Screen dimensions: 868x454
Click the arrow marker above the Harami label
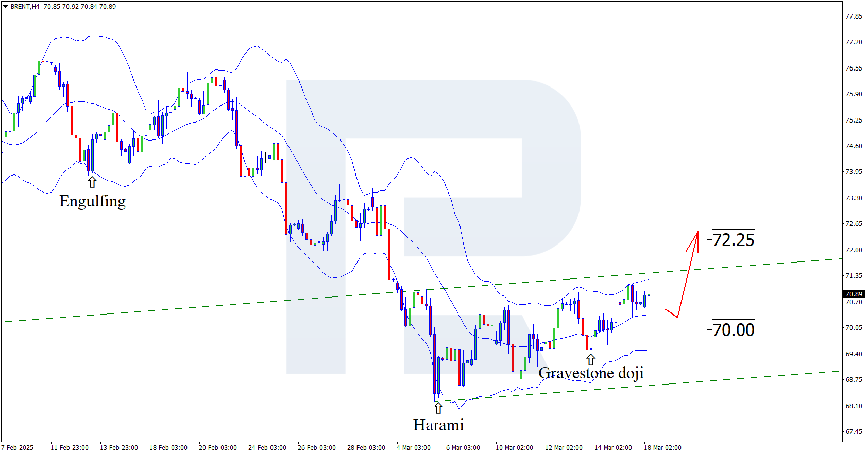pyautogui.click(x=438, y=408)
